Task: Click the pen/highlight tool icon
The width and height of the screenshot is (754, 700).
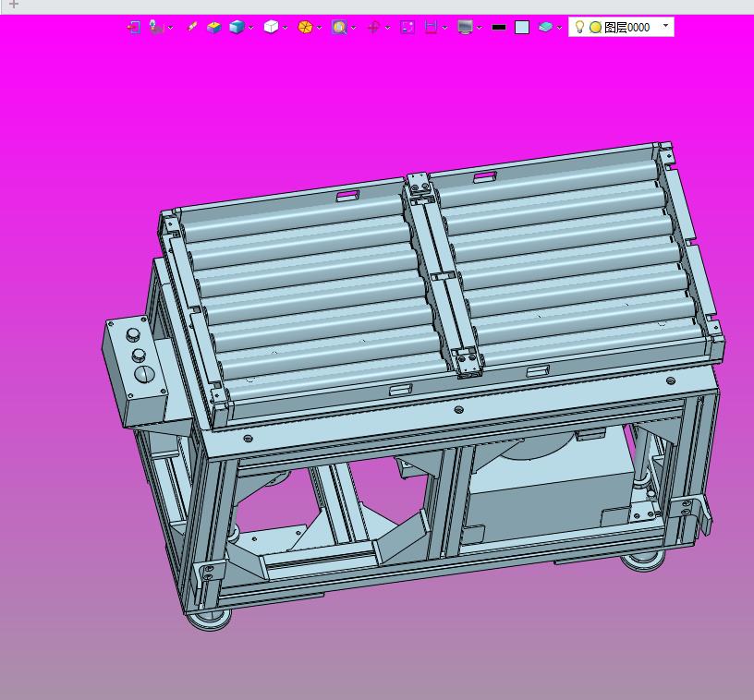Action: [x=192, y=28]
